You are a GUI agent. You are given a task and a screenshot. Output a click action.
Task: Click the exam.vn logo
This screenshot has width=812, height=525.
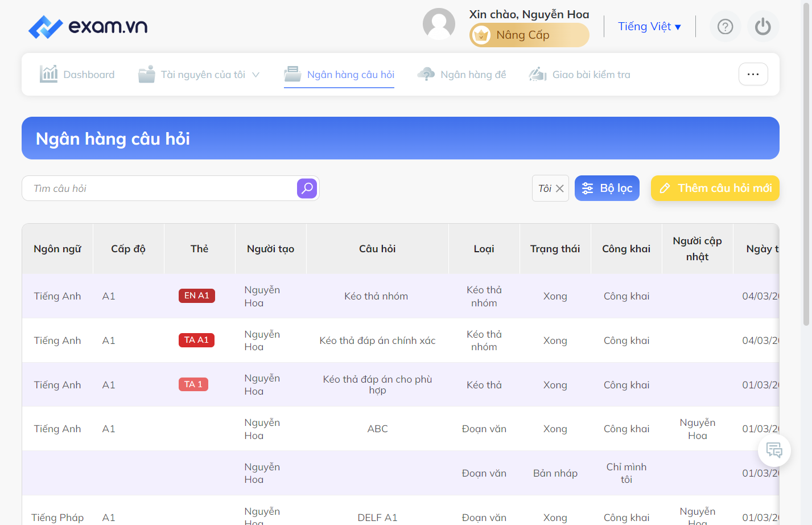click(x=88, y=26)
